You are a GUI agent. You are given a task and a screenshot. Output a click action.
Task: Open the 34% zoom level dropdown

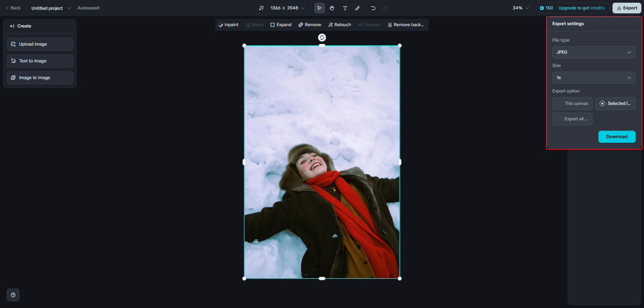(x=521, y=8)
